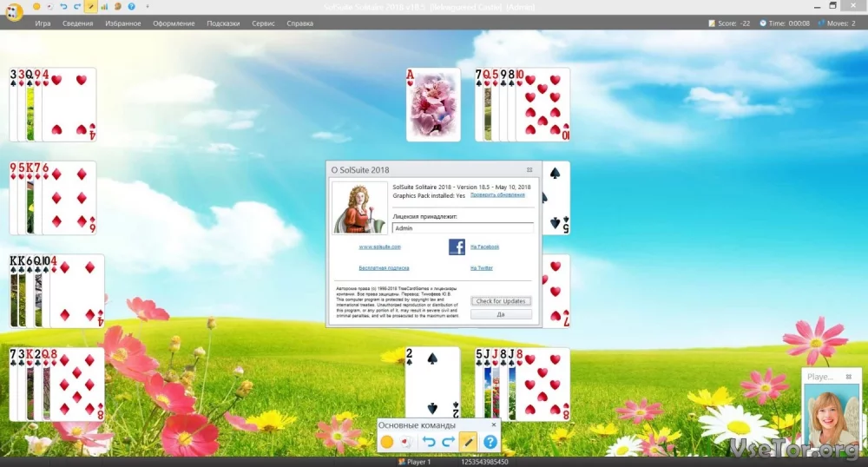Click help icon in Основные команды panel
Screen dimensions: 868x467
tap(490, 443)
